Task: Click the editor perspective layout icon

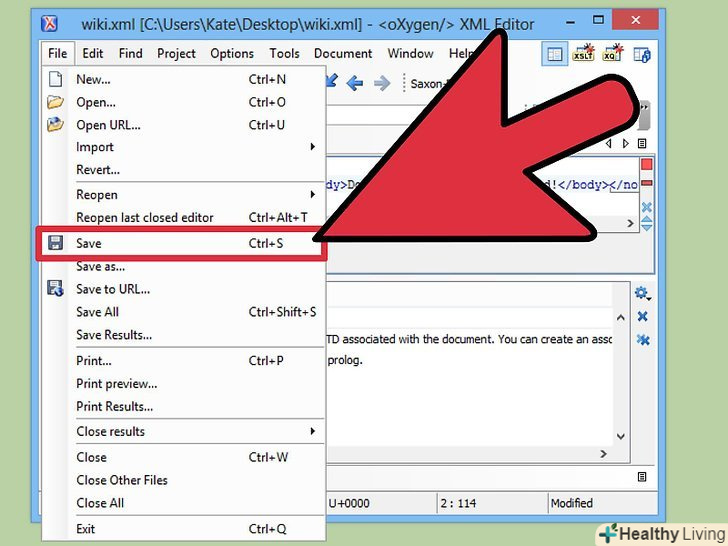Action: click(554, 54)
